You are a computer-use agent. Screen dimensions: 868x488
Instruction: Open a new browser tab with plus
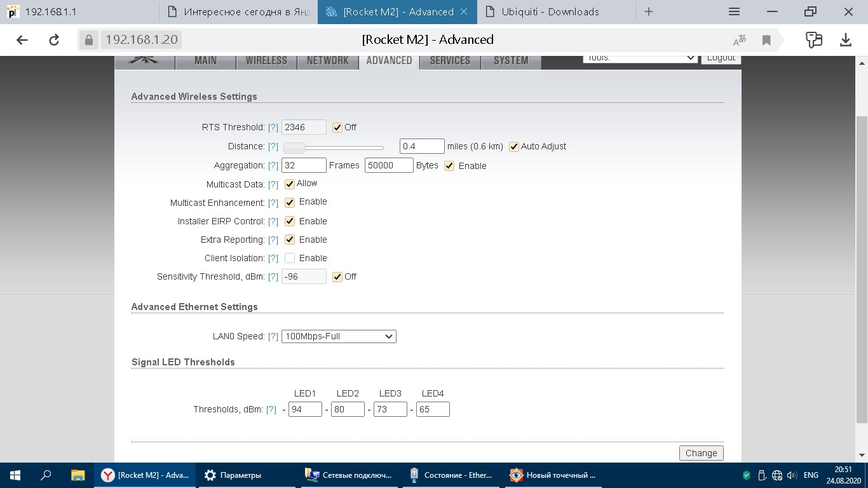pyautogui.click(x=649, y=11)
